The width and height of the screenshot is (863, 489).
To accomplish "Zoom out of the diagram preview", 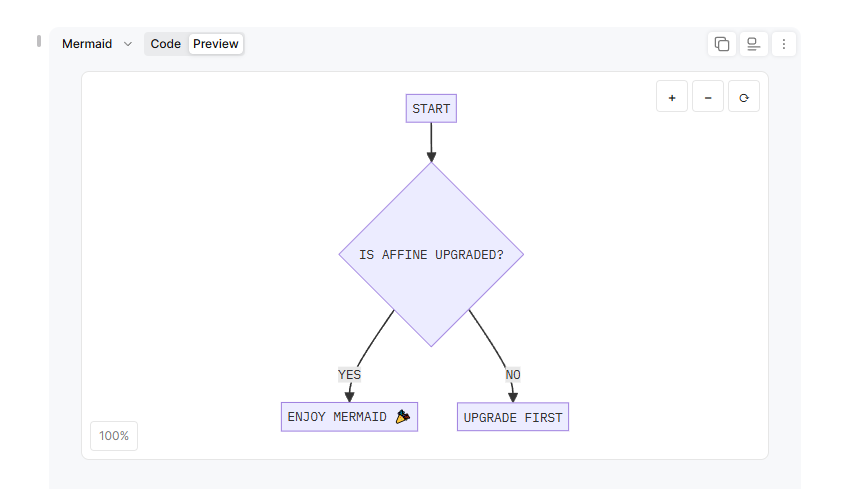I will tap(708, 97).
